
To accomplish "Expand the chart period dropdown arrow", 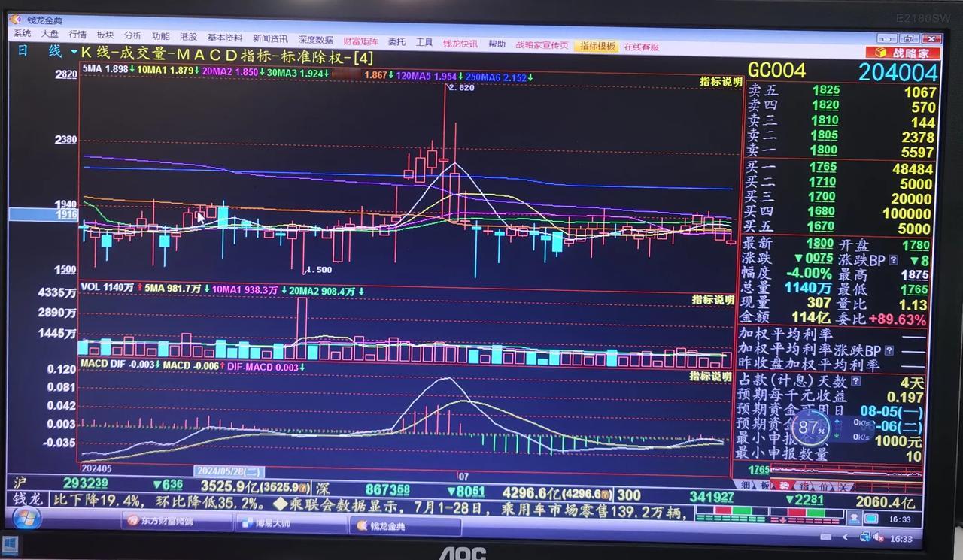I will (x=74, y=52).
